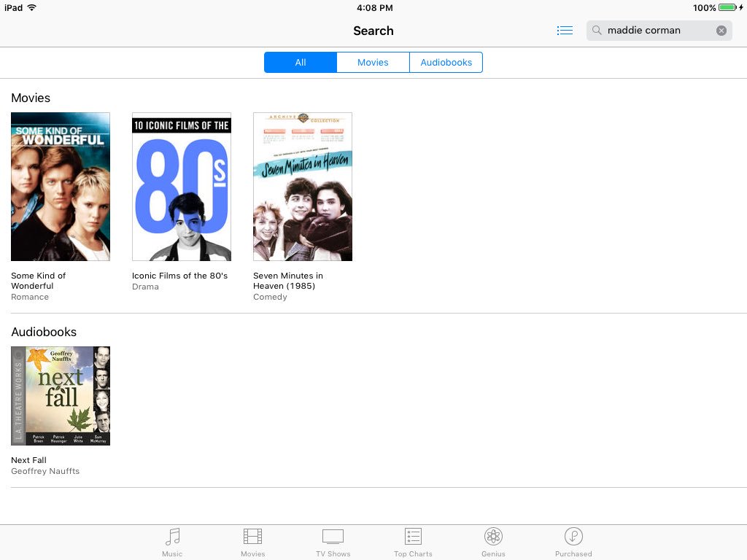The image size is (747, 560).
Task: Tap the Wi-Fi icon in status bar
Action: click(x=32, y=7)
